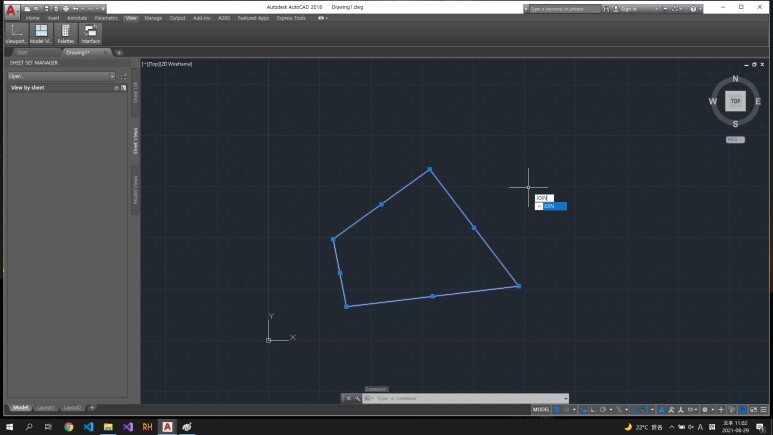Click the keyword search box in title bar
Image resolution: width=773 pixels, height=435 pixels.
564,9
